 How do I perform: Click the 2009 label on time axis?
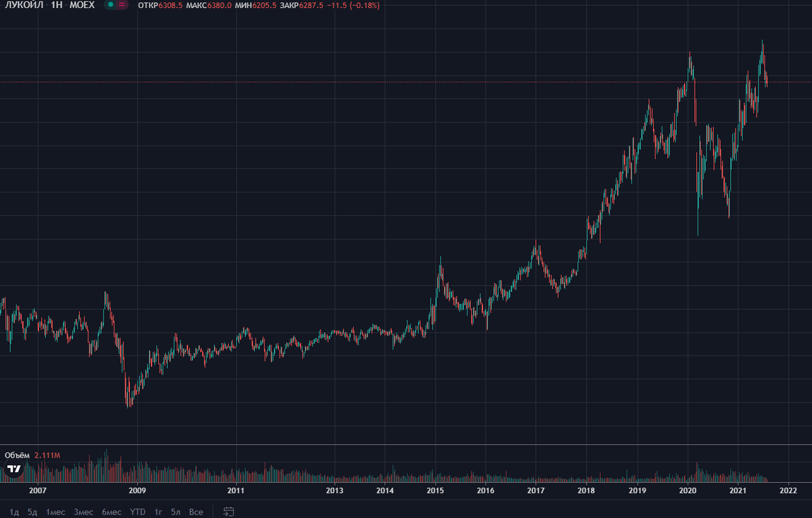pyautogui.click(x=137, y=490)
